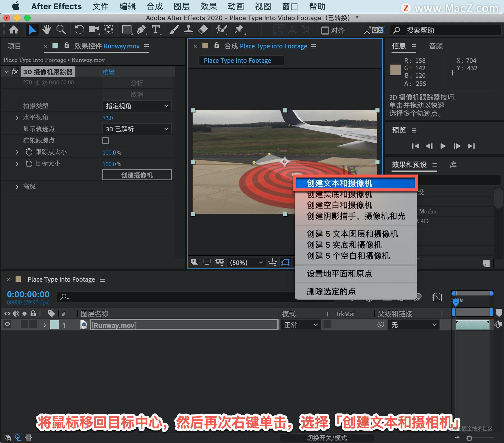Click the Home icon in toolbar
The image size is (504, 443).
14,30
